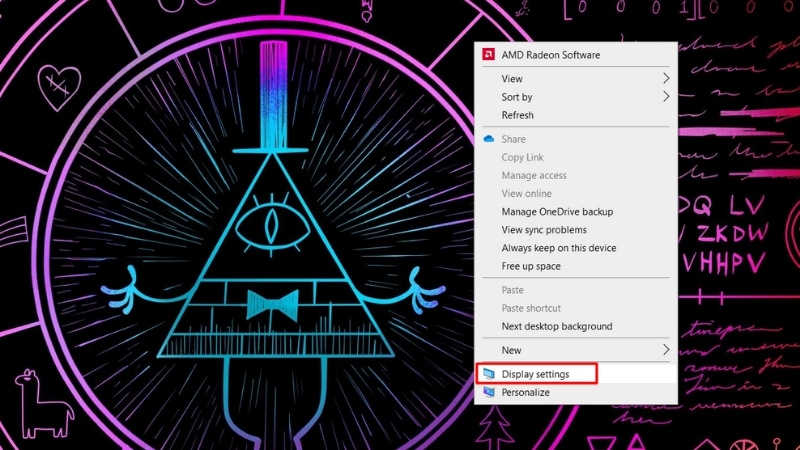Choose Copy Link in the menu

tap(576, 157)
